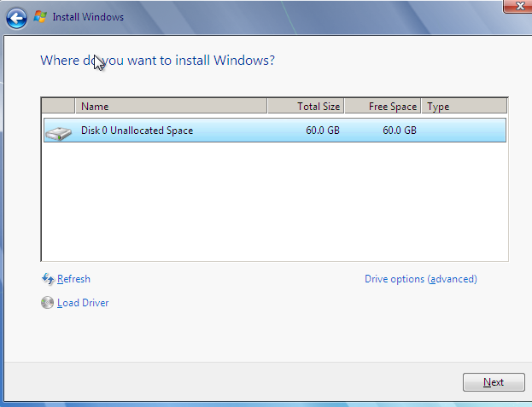Sort by the Type column header
Screen dimensions: 532x407
[465, 106]
